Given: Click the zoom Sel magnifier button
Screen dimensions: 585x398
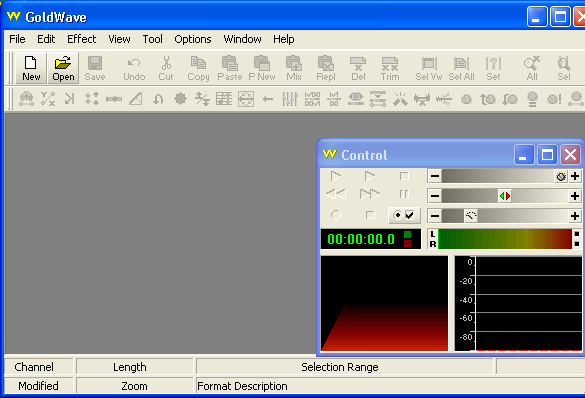Looking at the screenshot, I should click(x=564, y=68).
